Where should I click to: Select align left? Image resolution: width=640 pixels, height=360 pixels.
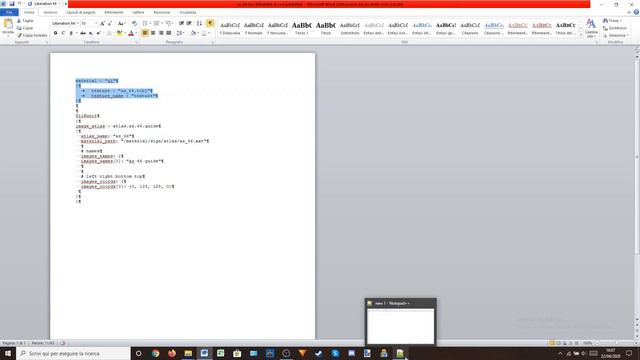(145, 33)
